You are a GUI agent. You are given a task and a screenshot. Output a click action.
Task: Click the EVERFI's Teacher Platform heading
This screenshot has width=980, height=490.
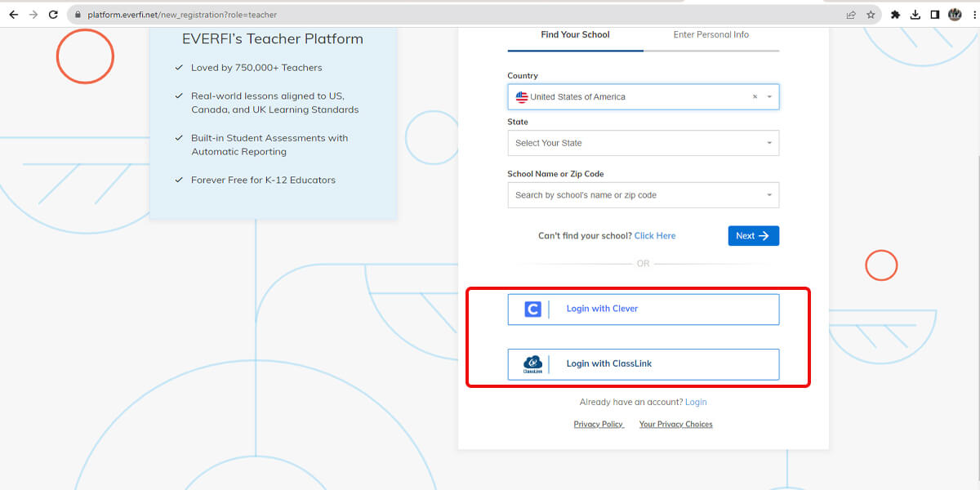coord(273,39)
